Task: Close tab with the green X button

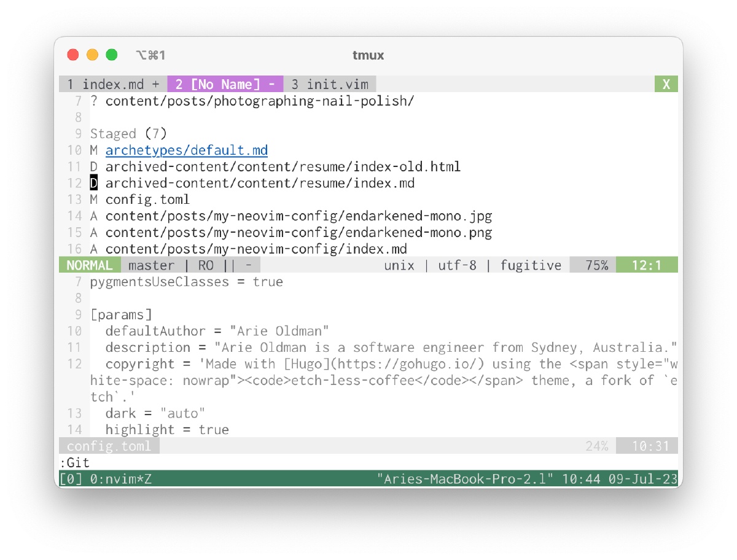Action: 666,84
